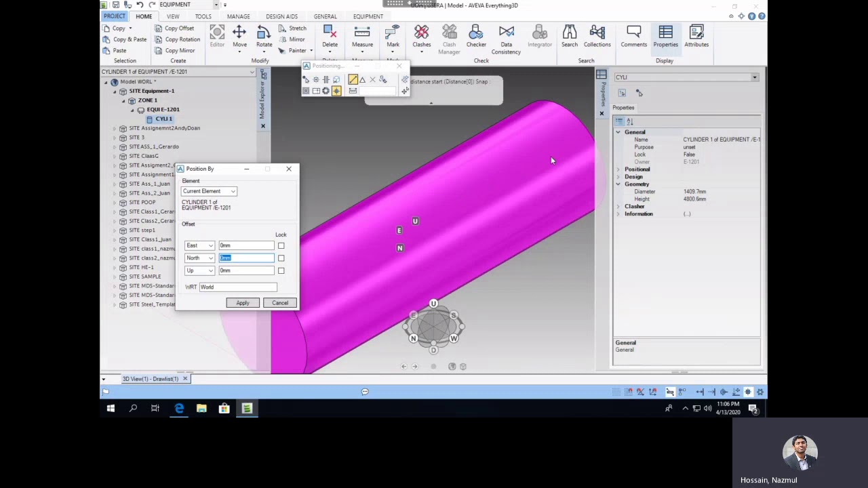Open the East direction dropdown
The height and width of the screenshot is (488, 868).
tap(199, 245)
